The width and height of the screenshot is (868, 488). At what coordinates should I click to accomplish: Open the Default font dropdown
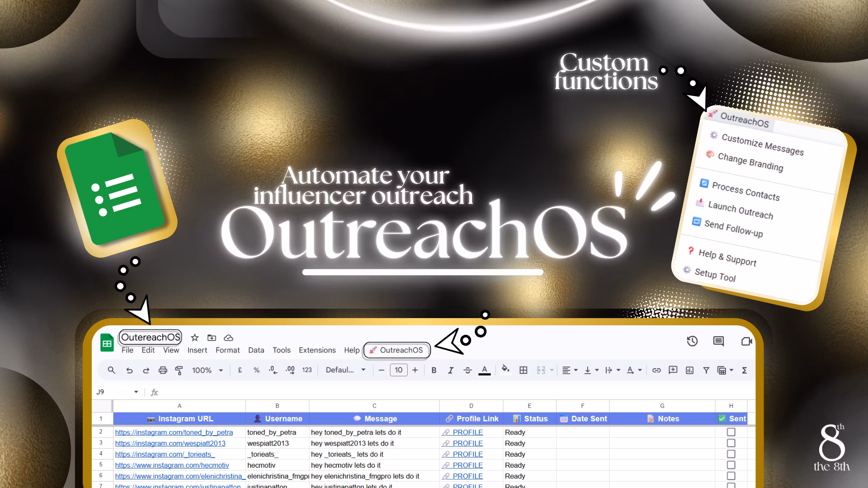[346, 371]
